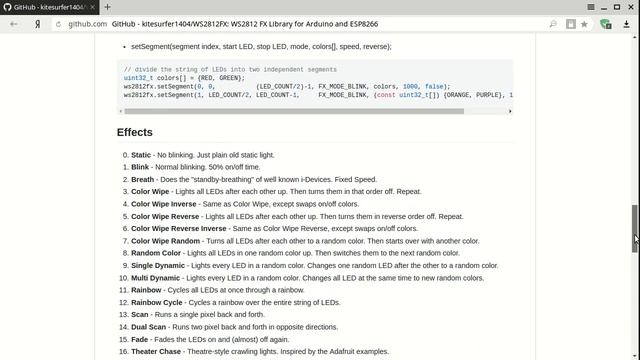Maximize the browser window
Image resolution: width=640 pixels, height=360 pixels.
[617, 7]
